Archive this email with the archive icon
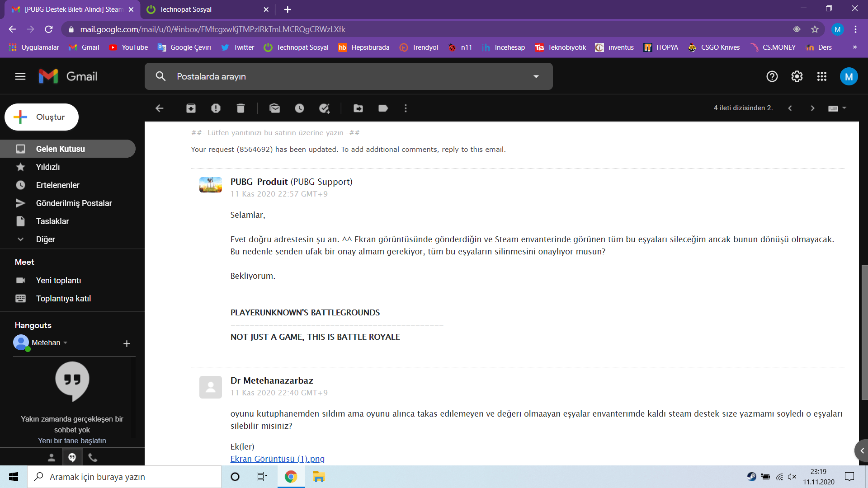 (191, 108)
